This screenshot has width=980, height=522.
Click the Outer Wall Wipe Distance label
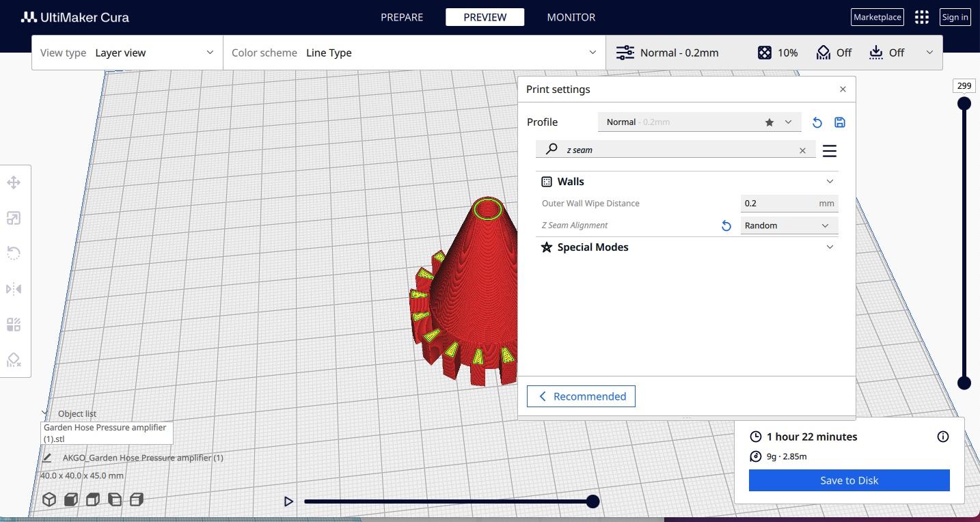click(x=590, y=204)
